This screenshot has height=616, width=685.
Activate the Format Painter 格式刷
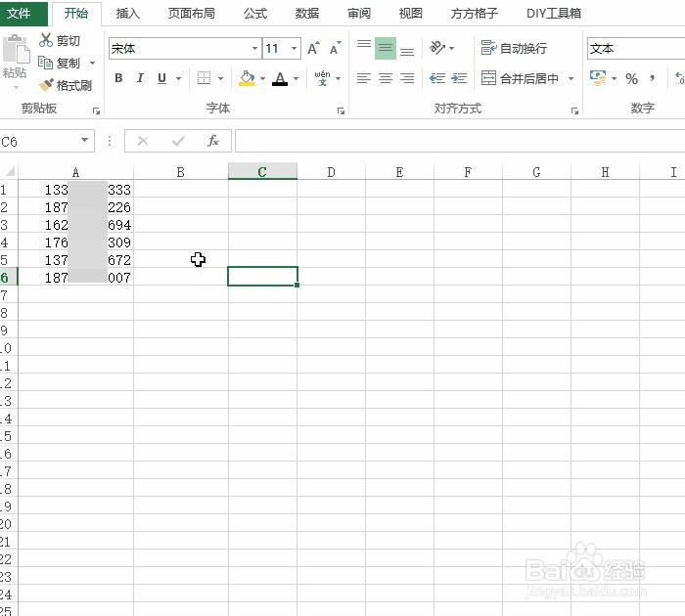pyautogui.click(x=66, y=85)
